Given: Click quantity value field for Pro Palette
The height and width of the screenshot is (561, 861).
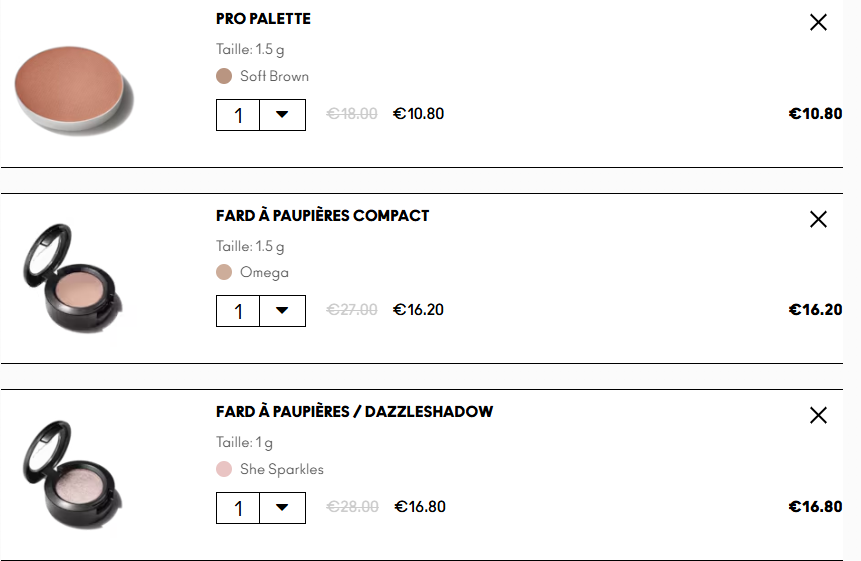Looking at the screenshot, I should (x=238, y=115).
